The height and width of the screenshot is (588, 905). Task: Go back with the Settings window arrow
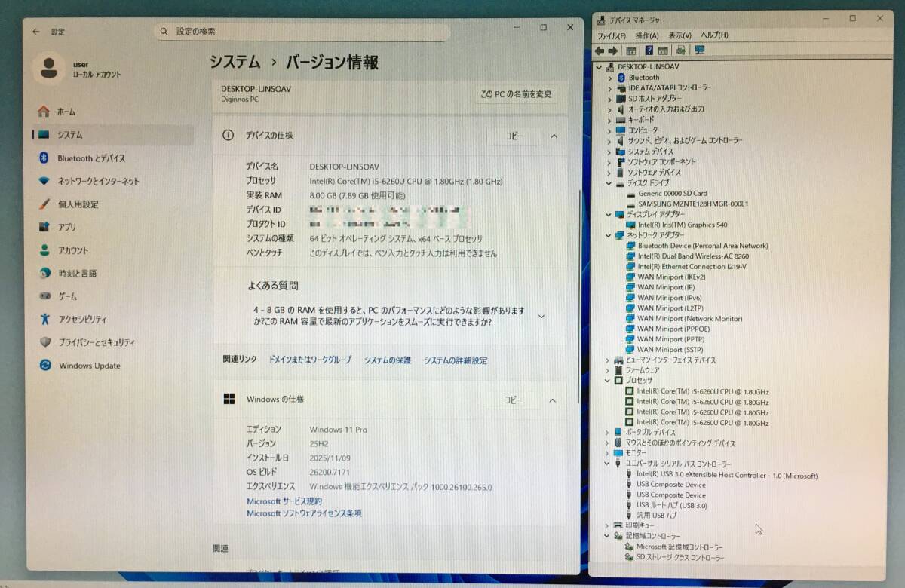36,32
